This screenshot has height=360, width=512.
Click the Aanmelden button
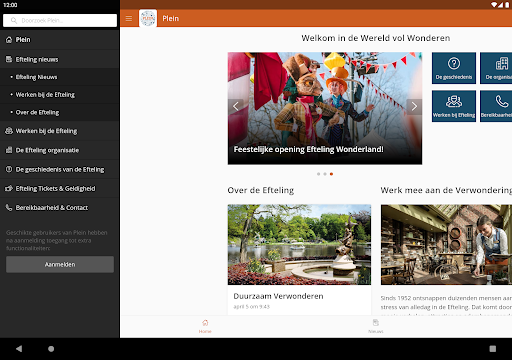pyautogui.click(x=60, y=264)
